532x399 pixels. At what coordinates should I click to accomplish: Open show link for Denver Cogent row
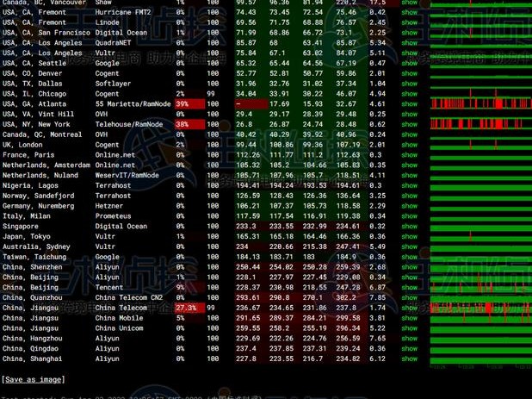[410, 73]
